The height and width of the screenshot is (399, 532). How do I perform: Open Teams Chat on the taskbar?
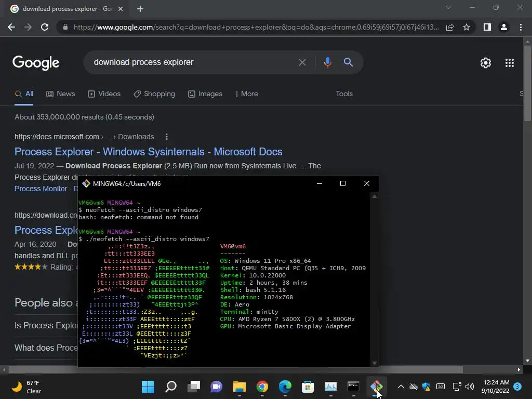click(216, 387)
